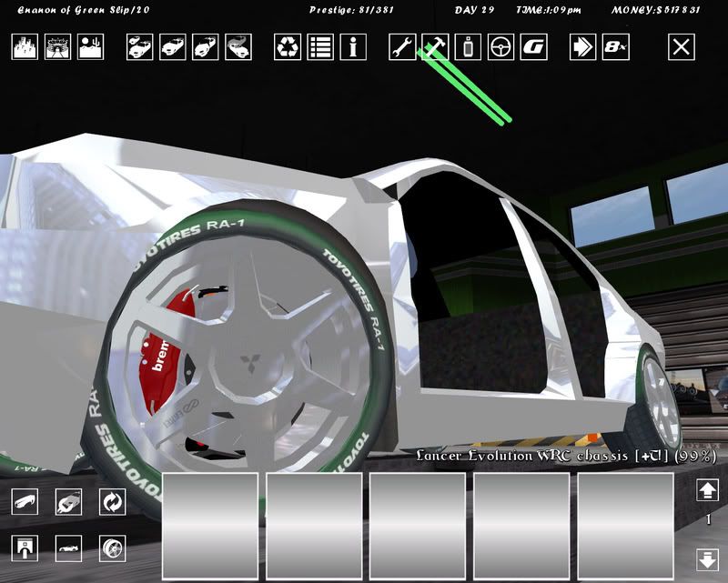Select the hammer repair tool
Screen dimensions: 728x583
point(435,47)
